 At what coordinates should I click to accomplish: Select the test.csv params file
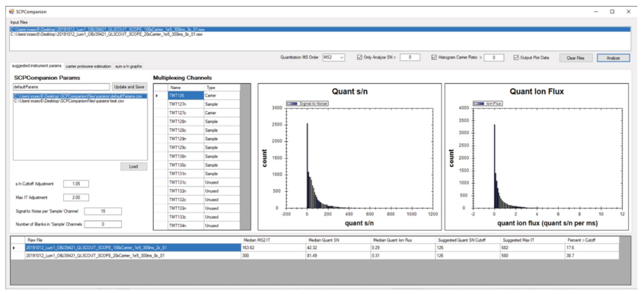80,101
